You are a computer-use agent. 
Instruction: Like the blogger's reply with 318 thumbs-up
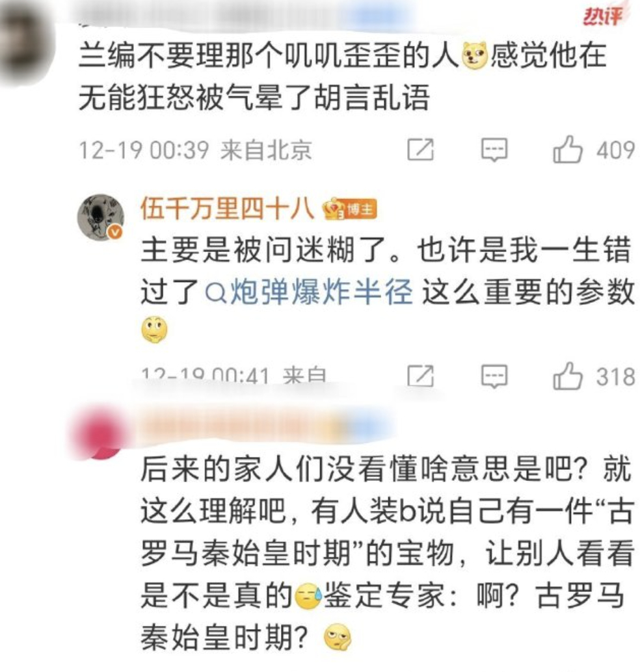(567, 376)
